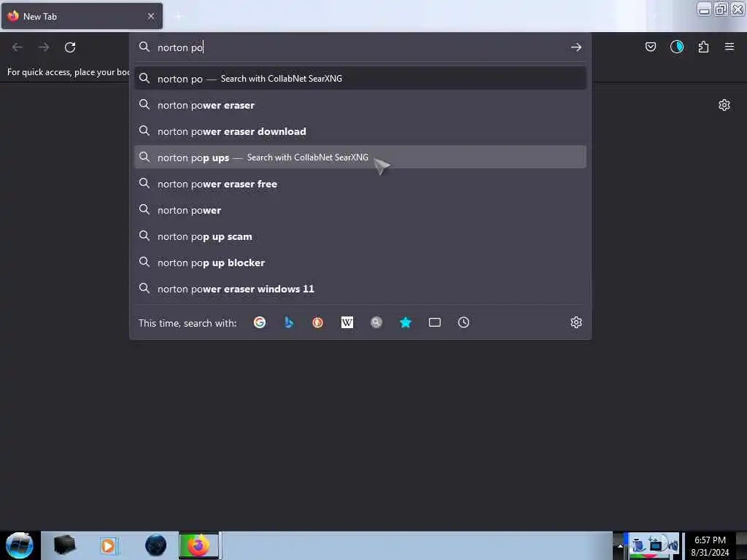Choose suggestion norton power
This screenshot has width=747, height=560.
click(360, 210)
